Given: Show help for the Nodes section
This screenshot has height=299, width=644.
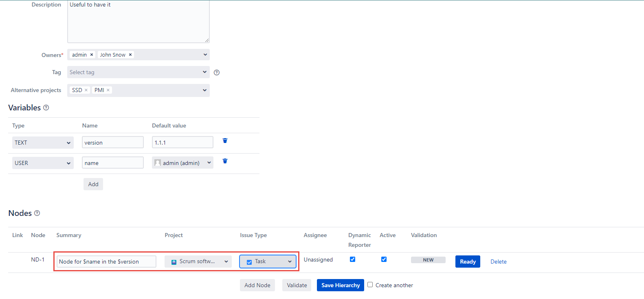Looking at the screenshot, I should pos(37,213).
